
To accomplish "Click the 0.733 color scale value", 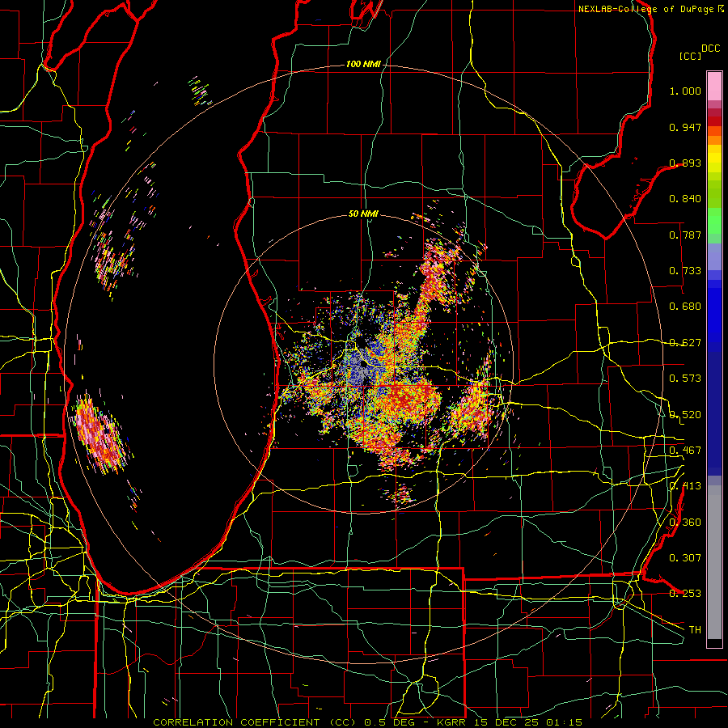I will [x=685, y=271].
